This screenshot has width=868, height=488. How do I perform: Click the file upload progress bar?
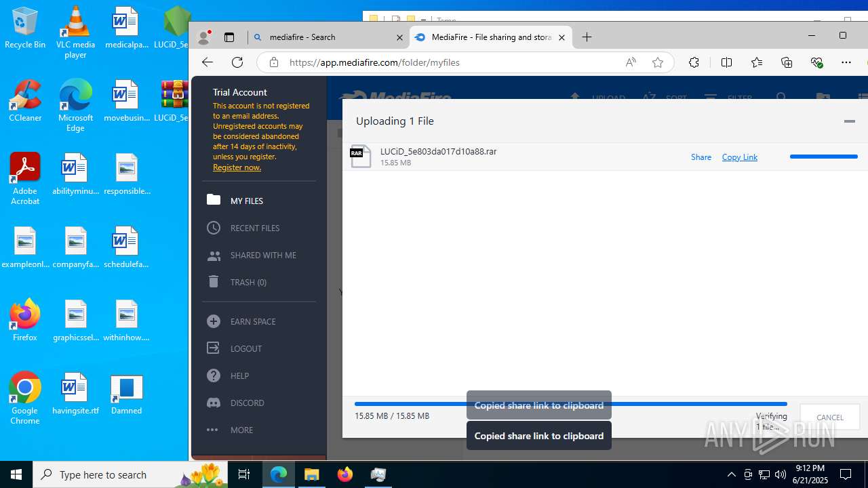(x=824, y=157)
